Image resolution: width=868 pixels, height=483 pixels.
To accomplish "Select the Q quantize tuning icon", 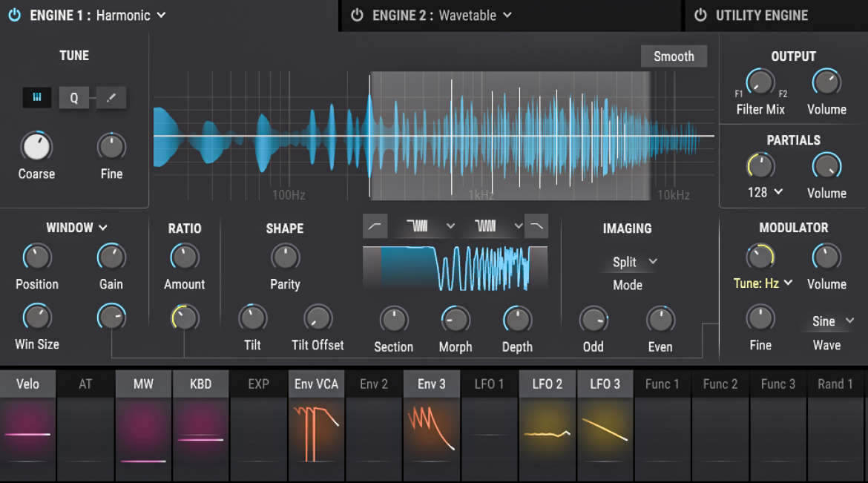I will click(74, 98).
